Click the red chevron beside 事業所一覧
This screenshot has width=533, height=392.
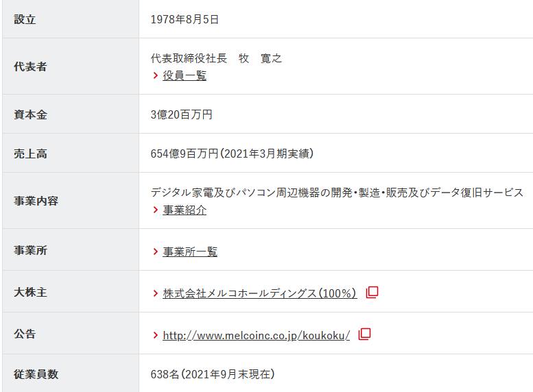pos(156,252)
